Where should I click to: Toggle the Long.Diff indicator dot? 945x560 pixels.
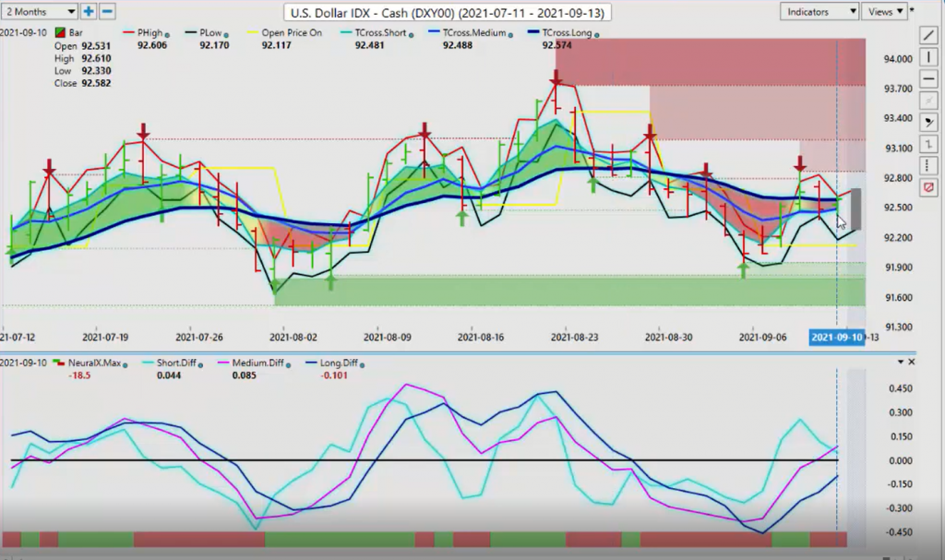pos(362,364)
